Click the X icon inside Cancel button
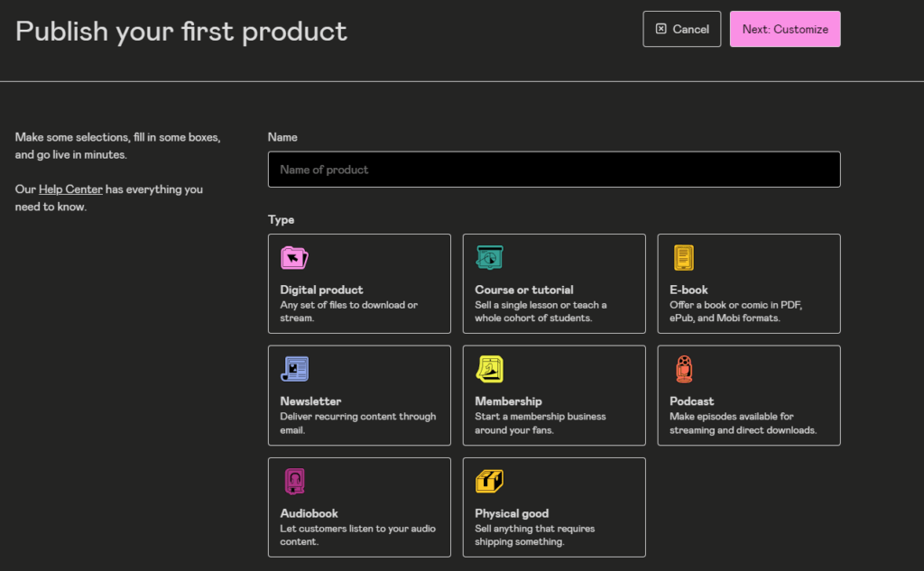The height and width of the screenshot is (571, 924). [661, 29]
